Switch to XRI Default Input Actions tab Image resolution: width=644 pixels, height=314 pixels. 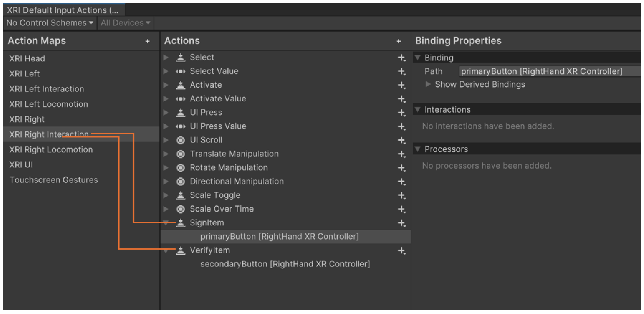tap(63, 10)
